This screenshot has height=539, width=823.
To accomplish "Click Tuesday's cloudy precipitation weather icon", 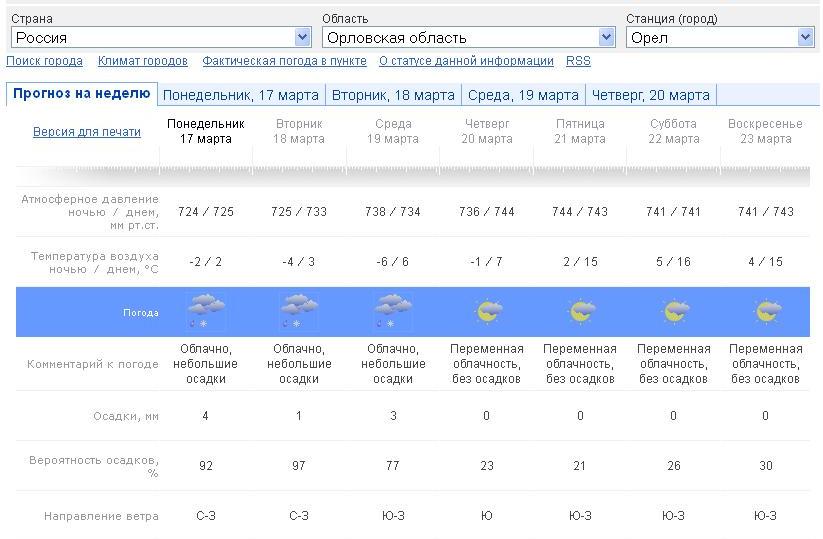I will [299, 312].
